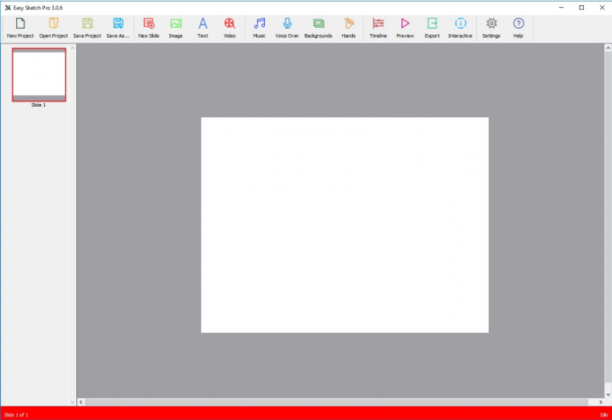Click the horizontal scrollbar right arrow

[x=601, y=402]
